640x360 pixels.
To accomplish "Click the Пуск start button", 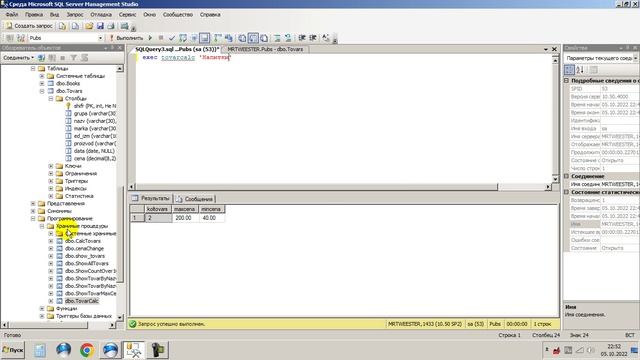I will coord(13,350).
